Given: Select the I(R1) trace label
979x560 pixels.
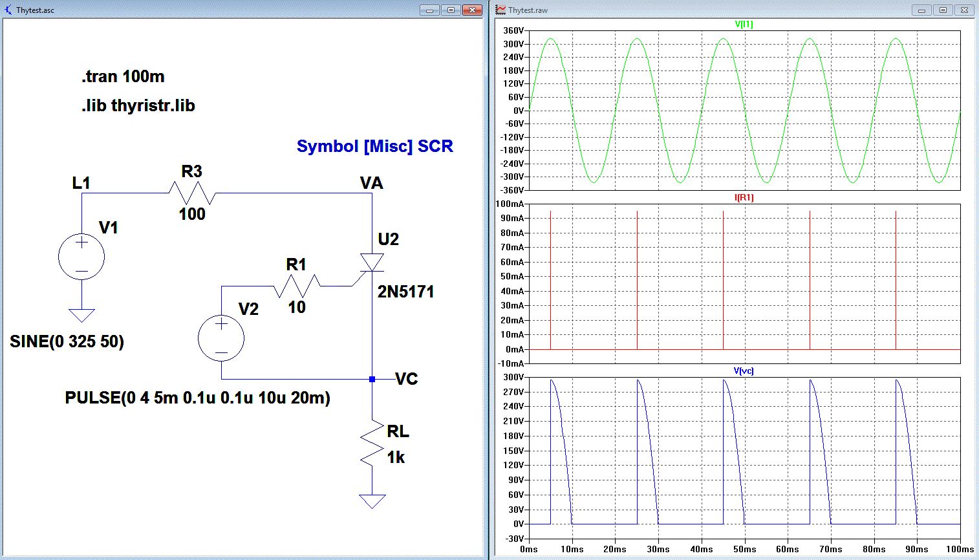Looking at the screenshot, I should pos(744,198).
